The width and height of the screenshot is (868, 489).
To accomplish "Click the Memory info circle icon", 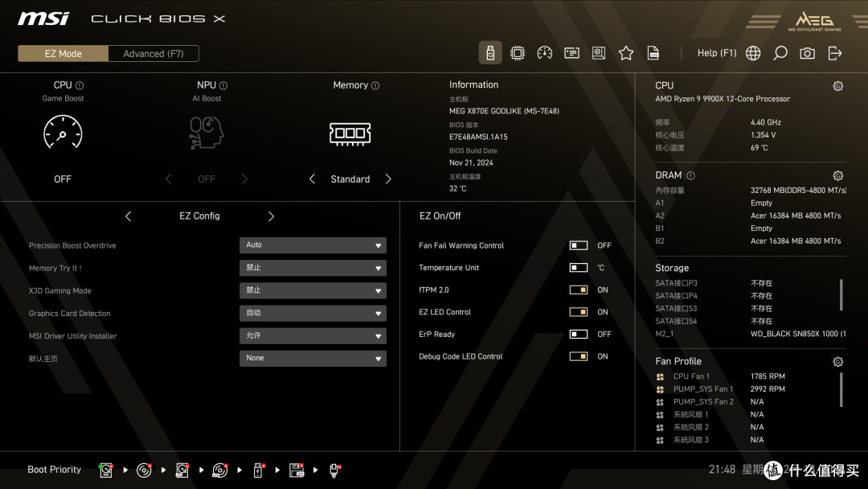I will pyautogui.click(x=375, y=85).
